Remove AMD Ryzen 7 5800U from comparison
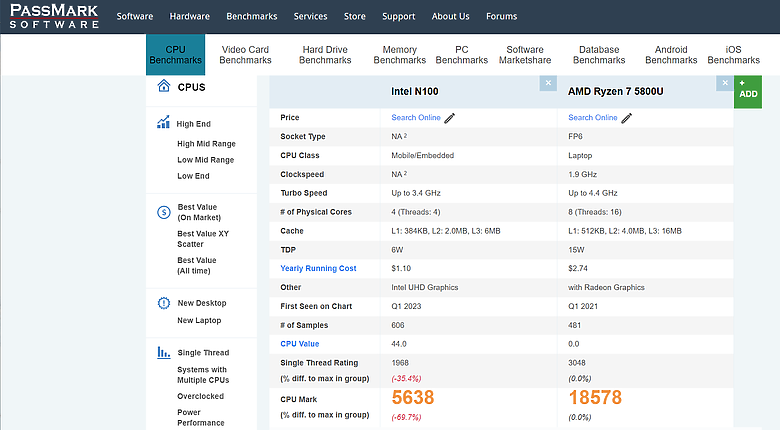This screenshot has height=430, width=780. 725,83
